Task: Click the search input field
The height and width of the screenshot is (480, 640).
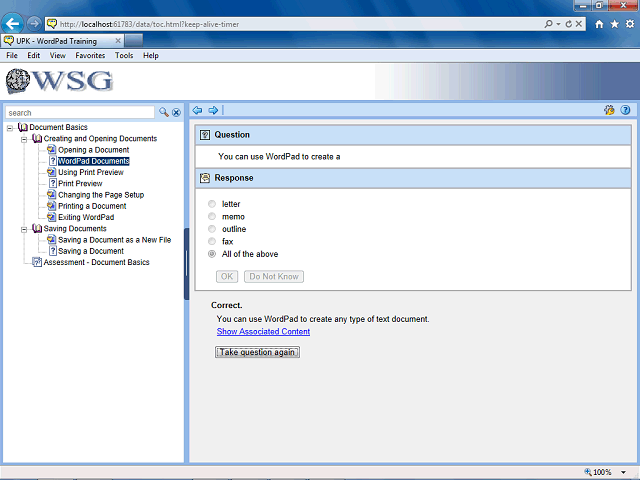Action: pyautogui.click(x=80, y=113)
